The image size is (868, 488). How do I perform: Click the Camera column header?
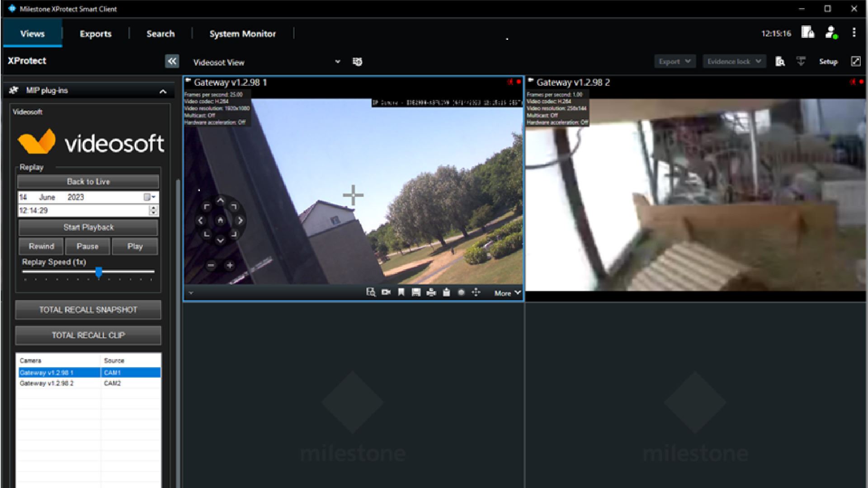[x=59, y=361]
